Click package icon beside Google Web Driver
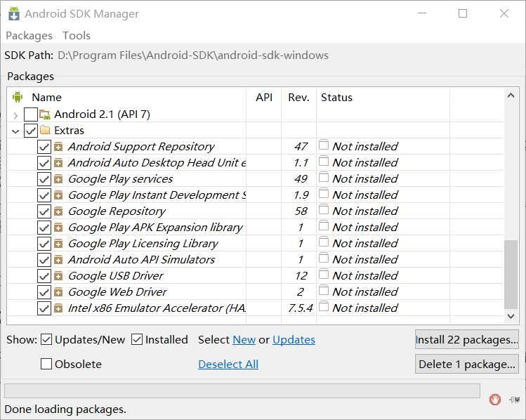Image resolution: width=526 pixels, height=420 pixels. click(58, 292)
